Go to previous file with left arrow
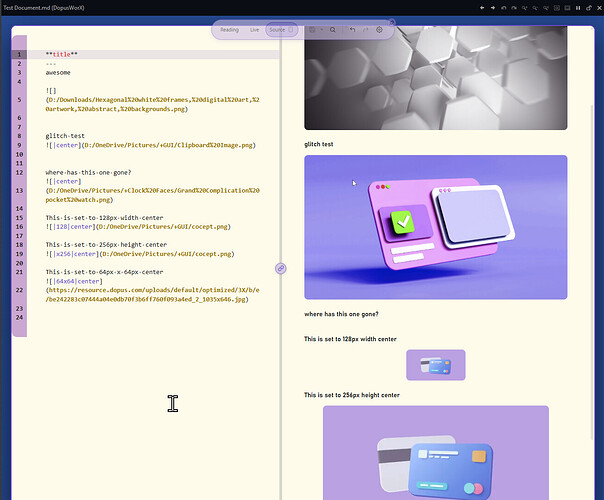Viewport: 604px width, 500px height. 482,8
